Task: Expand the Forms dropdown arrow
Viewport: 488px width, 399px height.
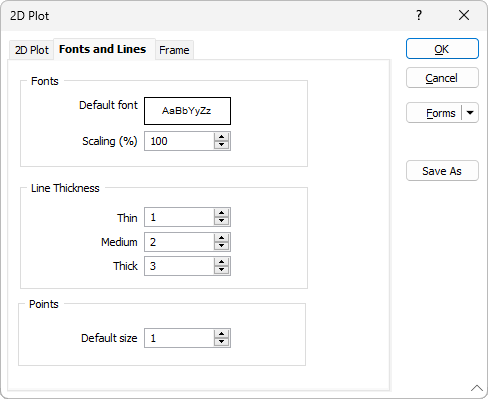Action: click(x=470, y=113)
